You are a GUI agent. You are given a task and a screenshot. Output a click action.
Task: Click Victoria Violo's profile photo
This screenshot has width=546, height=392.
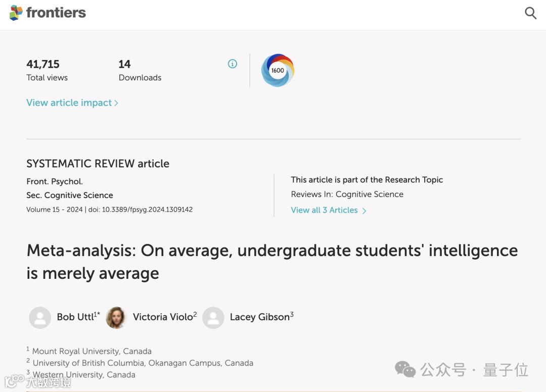click(116, 318)
